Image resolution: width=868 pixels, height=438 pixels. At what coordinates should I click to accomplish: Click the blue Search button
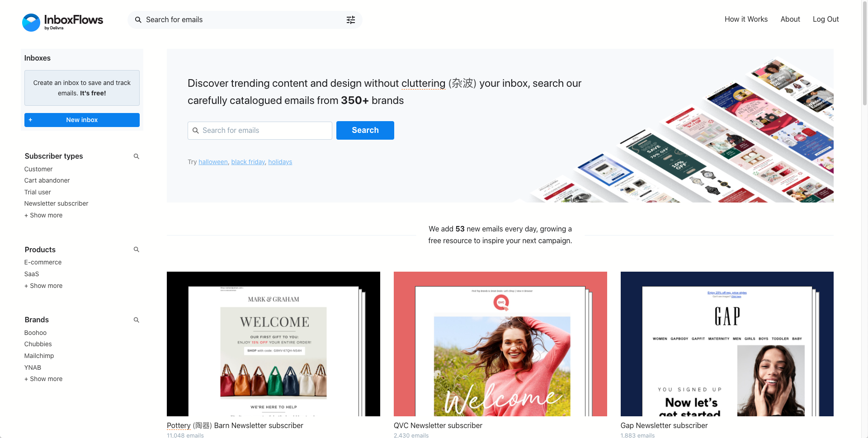coord(365,130)
